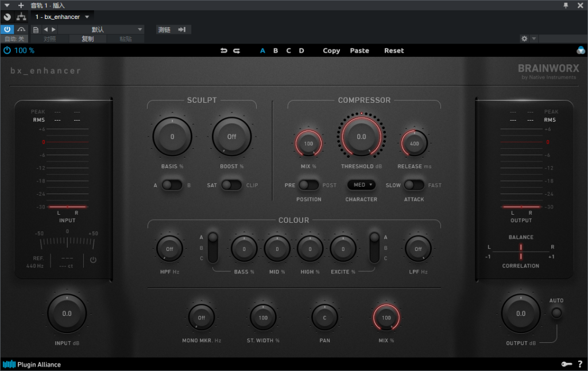The height and width of the screenshot is (371, 588).
Task: Click the 复制 copy button
Action: 88,38
